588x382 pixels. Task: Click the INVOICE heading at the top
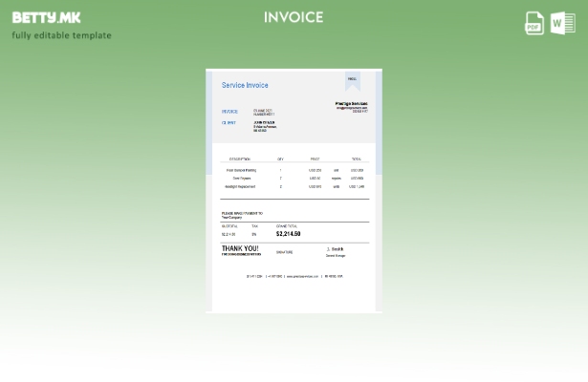[x=294, y=17]
